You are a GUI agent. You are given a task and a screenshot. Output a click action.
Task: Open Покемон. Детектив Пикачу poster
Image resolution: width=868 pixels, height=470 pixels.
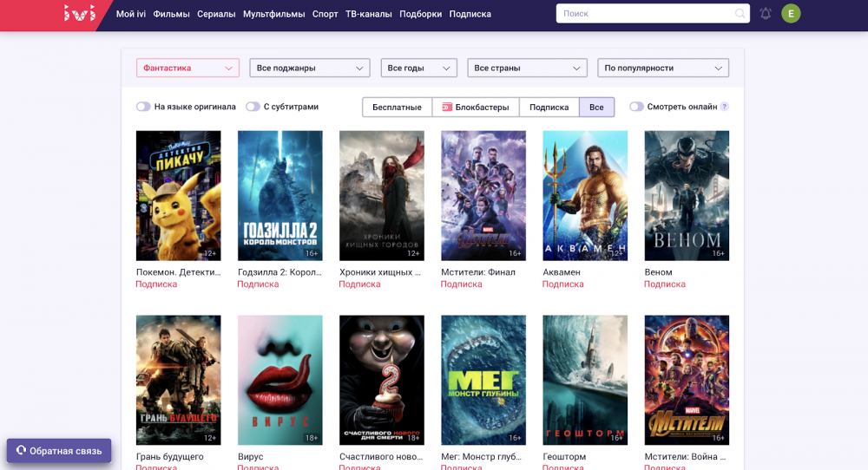178,196
